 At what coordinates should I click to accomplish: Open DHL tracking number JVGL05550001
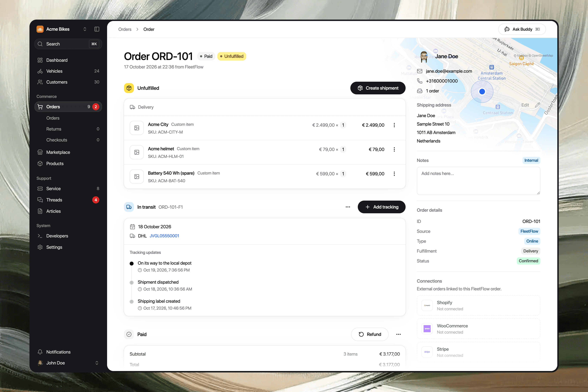coord(164,236)
